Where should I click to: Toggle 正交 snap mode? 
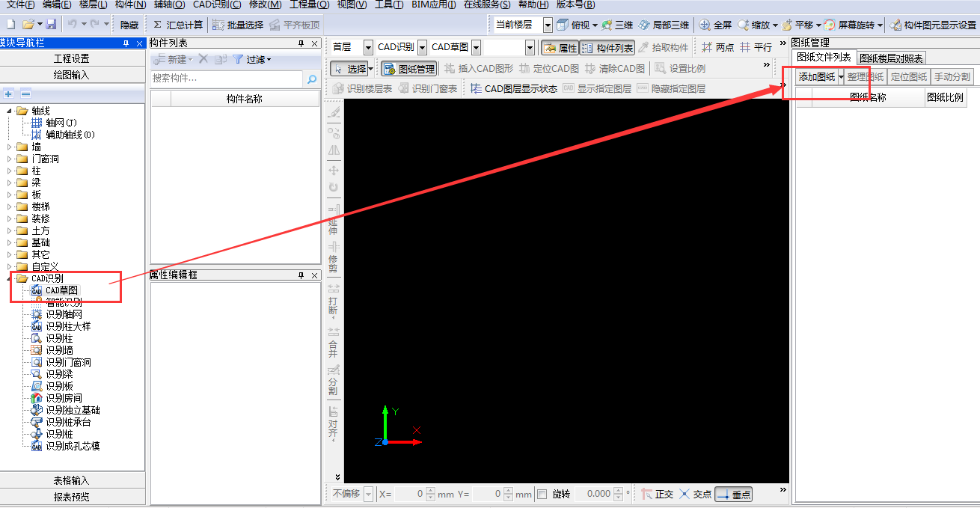coord(657,494)
